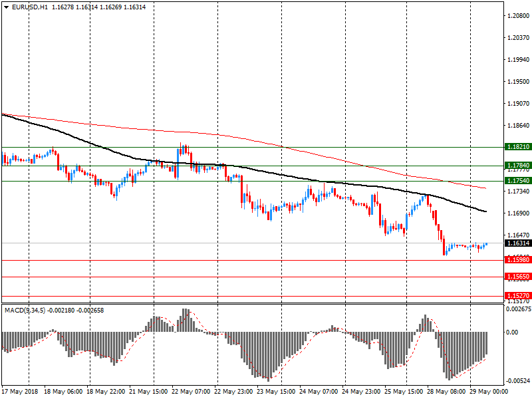This screenshot has height=399, width=532.
Task: Click the 0.00 zero level on MACD scale
Action: point(512,332)
